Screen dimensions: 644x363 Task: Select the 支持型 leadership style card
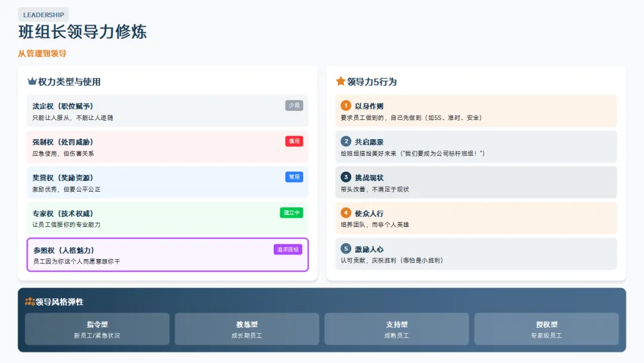tap(397, 329)
